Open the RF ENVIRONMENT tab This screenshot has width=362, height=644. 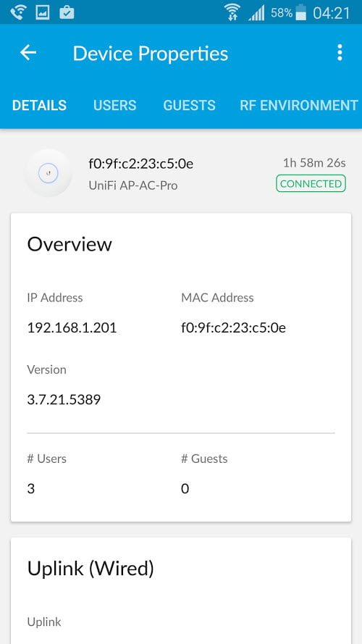(299, 106)
